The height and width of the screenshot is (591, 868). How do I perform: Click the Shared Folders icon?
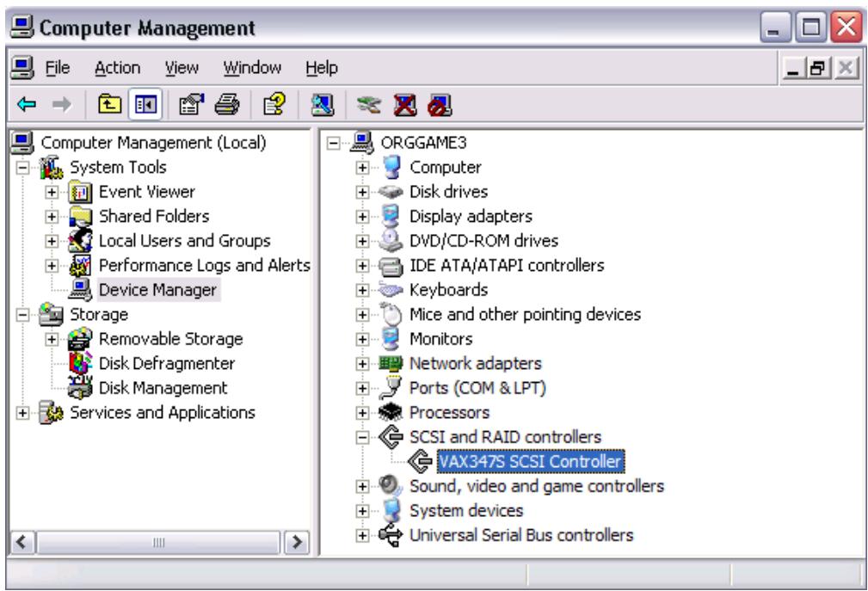coord(80,217)
